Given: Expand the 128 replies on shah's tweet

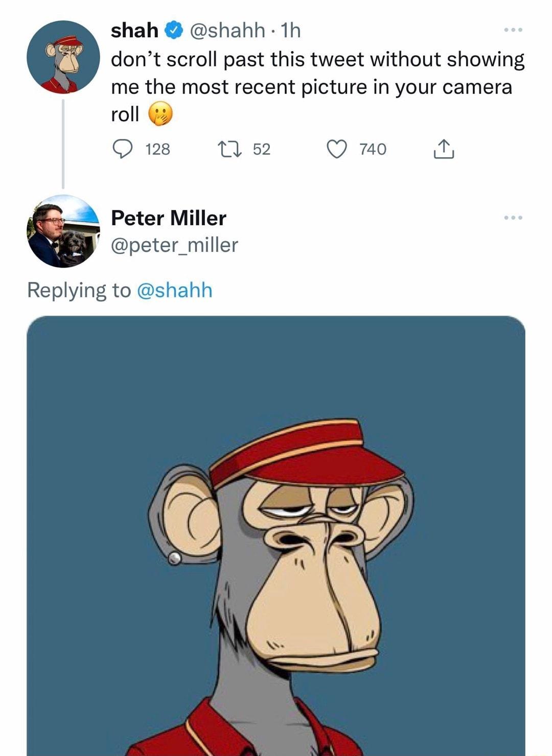Looking at the screenshot, I should tap(143, 149).
